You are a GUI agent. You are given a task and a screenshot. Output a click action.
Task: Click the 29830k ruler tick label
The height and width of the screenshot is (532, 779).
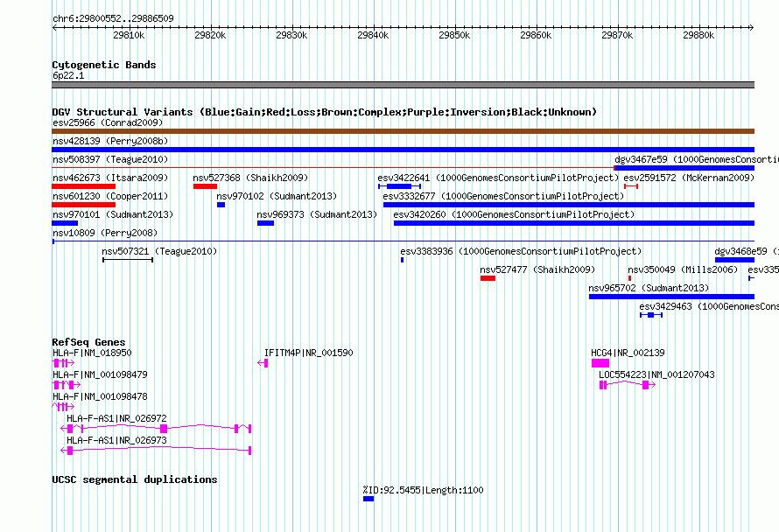point(291,35)
